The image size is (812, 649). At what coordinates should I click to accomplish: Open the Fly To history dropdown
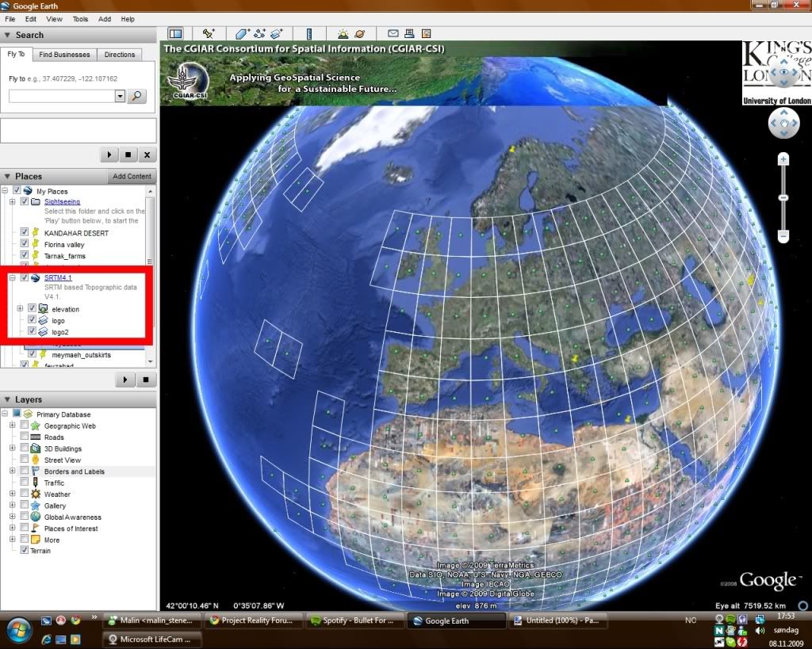click(x=120, y=96)
